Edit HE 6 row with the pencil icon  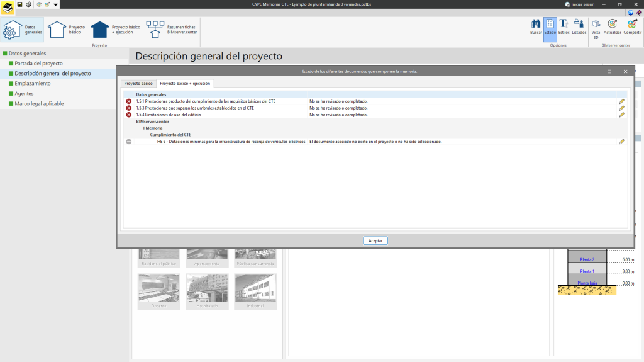[621, 142]
